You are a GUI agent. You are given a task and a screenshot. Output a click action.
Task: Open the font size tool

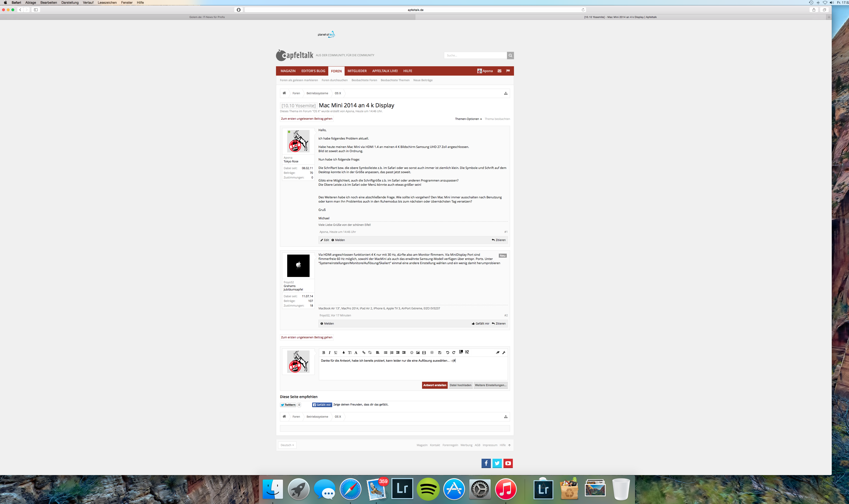click(x=349, y=353)
